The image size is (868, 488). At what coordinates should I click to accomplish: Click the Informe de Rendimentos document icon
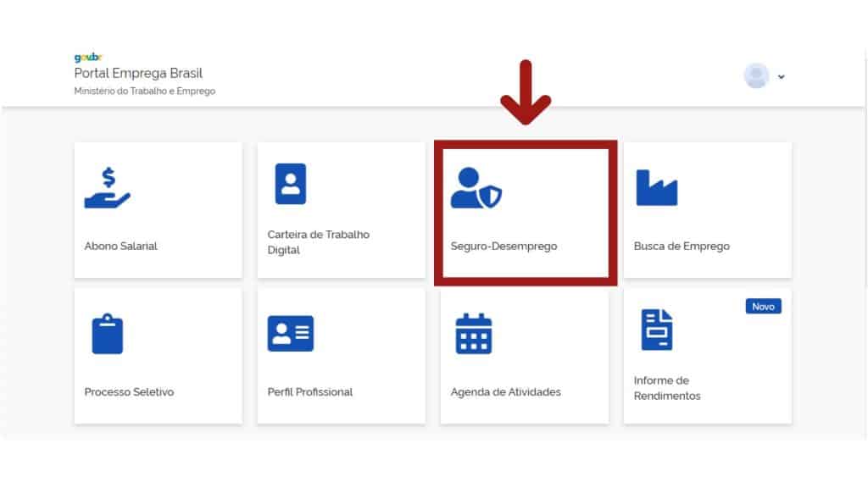657,330
